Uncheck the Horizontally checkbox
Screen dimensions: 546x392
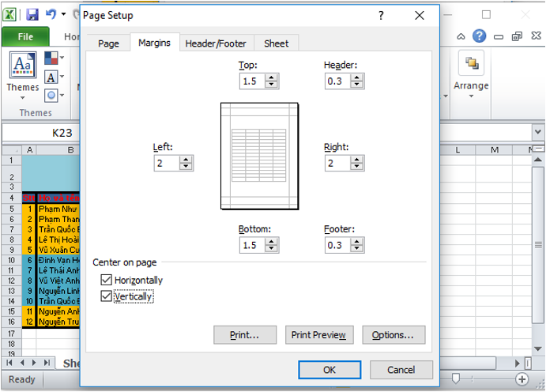[107, 281]
